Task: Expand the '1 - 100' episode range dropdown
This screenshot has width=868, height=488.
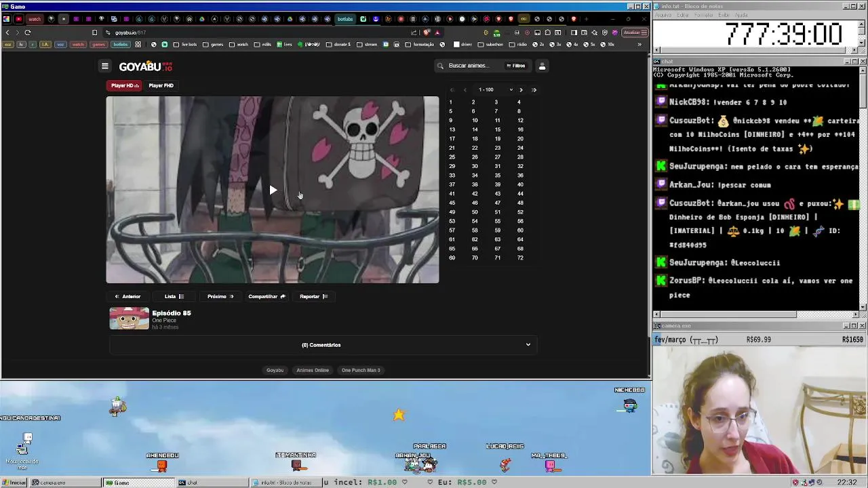Action: point(496,89)
